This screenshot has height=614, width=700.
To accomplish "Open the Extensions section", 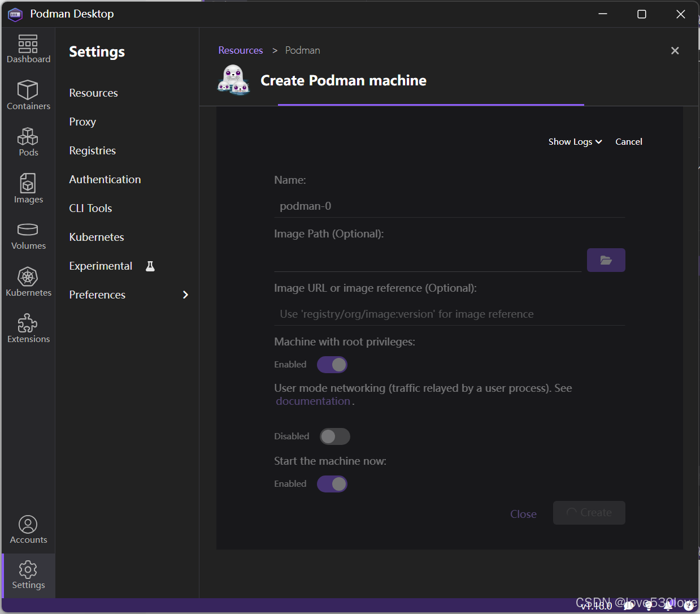I will pyautogui.click(x=28, y=328).
